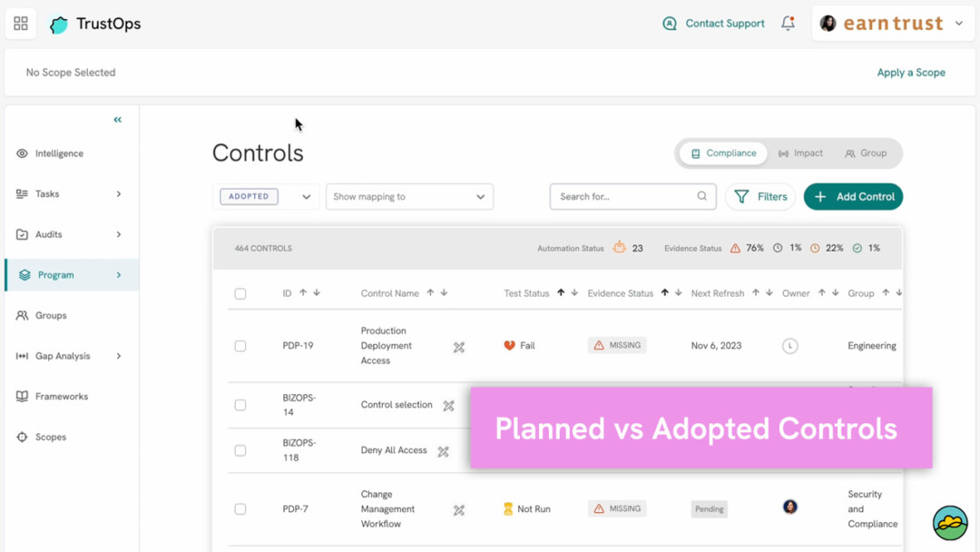Toggle the select-all checkbox in the table header
Viewport: 980px width, 552px height.
click(x=240, y=293)
